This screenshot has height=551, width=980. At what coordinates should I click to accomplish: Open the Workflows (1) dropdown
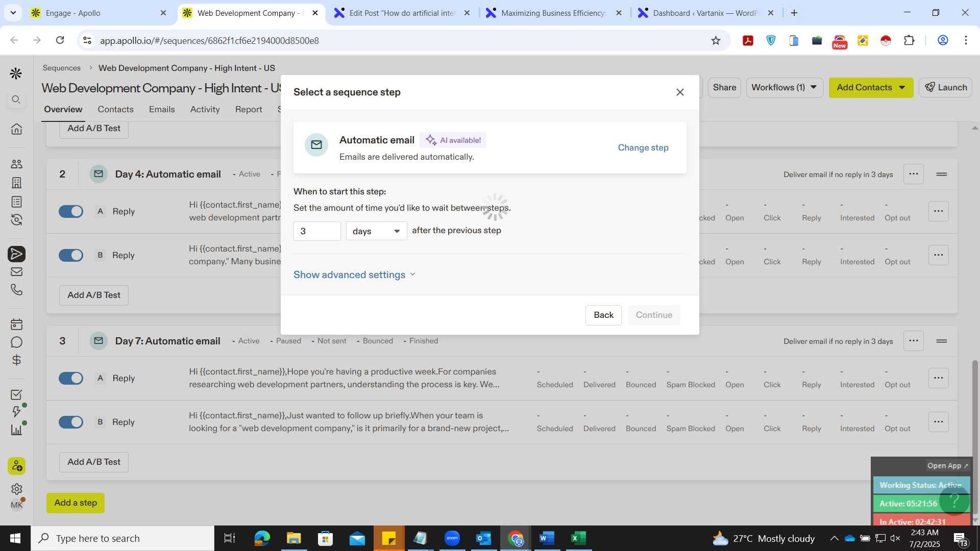tap(785, 88)
